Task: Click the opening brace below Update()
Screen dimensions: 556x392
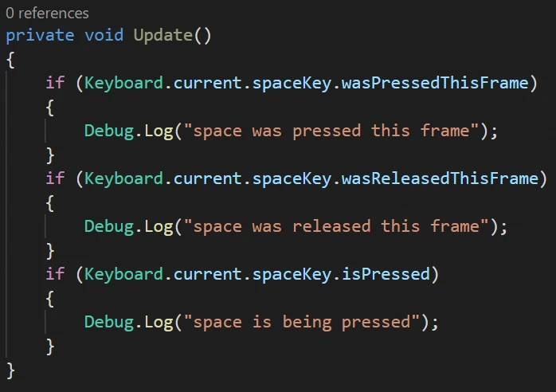Action: (10, 60)
